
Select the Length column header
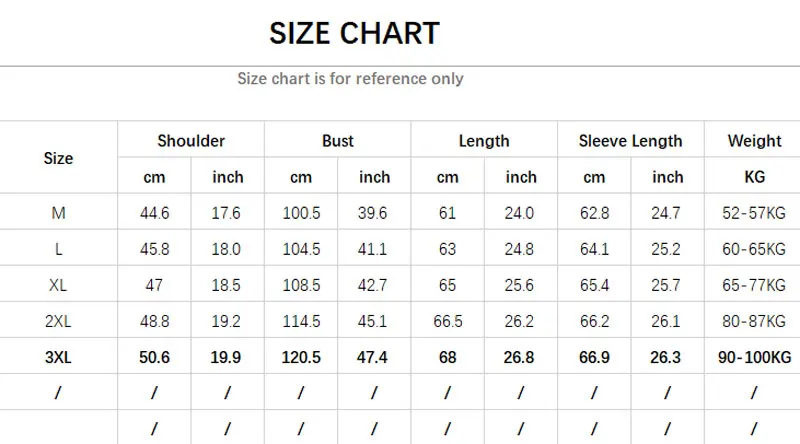click(484, 141)
